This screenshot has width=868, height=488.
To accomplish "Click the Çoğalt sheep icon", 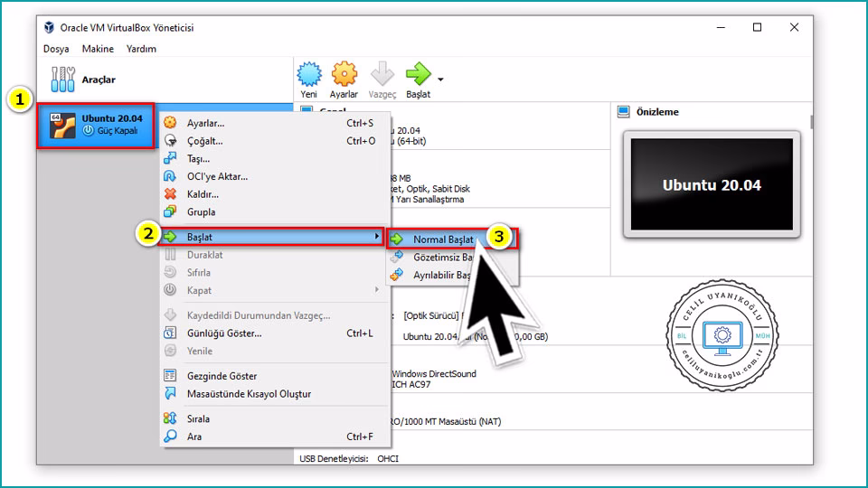I will pyautogui.click(x=170, y=141).
